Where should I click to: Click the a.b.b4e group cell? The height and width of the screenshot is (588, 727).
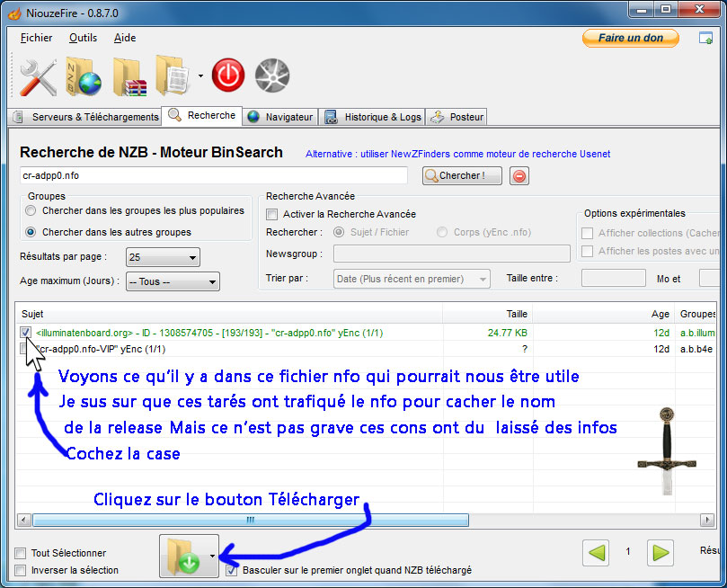[696, 349]
